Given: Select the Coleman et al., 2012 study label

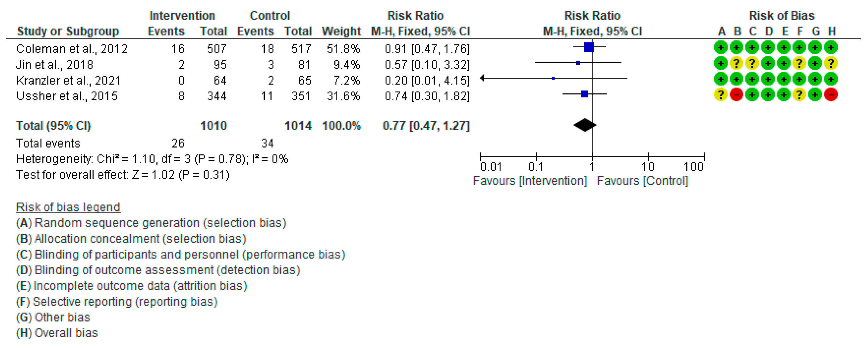Looking at the screenshot, I should [72, 49].
